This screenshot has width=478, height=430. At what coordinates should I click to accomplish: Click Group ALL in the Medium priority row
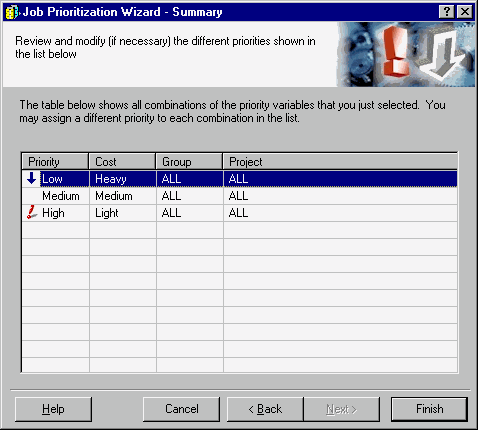tap(190, 196)
